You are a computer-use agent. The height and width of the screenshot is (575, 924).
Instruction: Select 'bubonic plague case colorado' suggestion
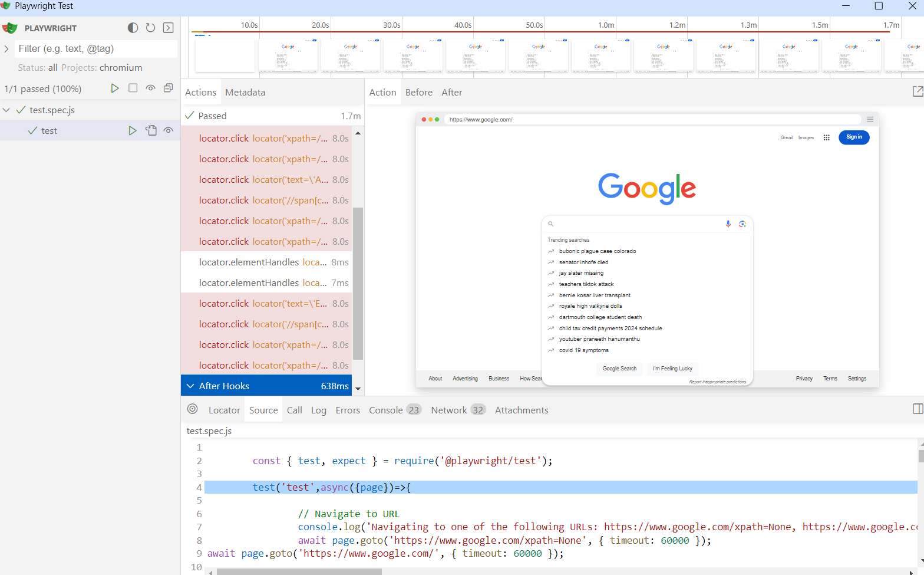point(598,251)
